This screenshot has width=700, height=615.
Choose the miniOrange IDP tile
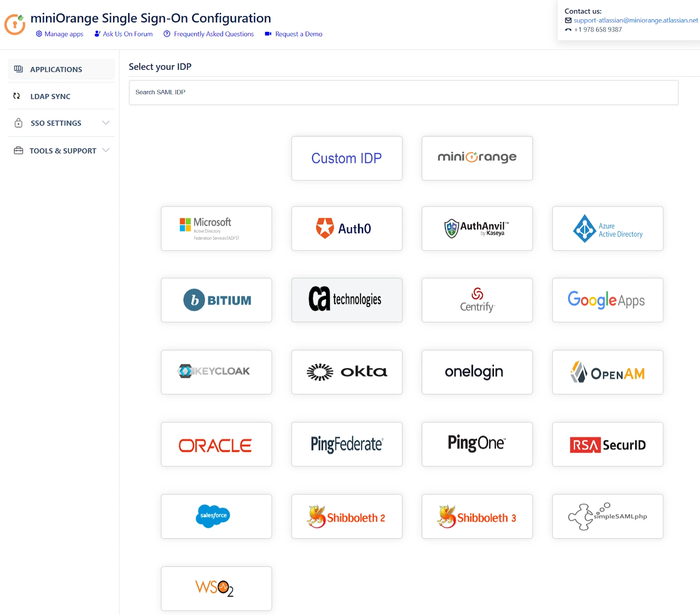coord(477,158)
